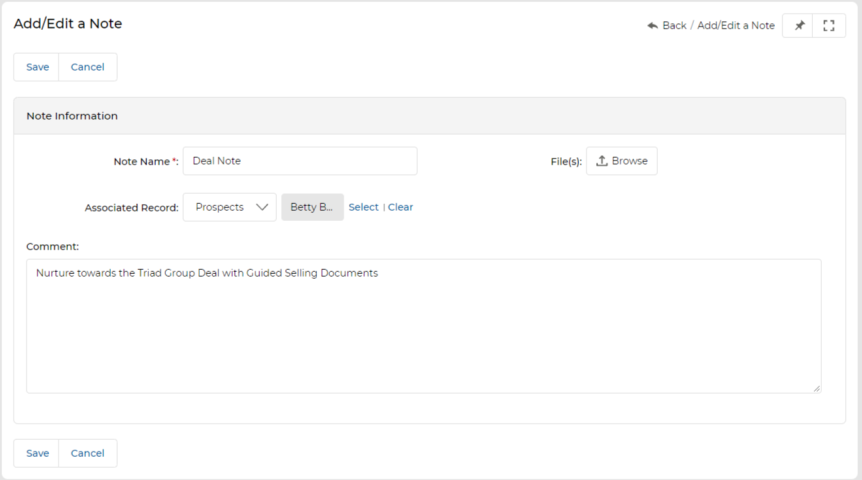Click the Back breadcrumb text
This screenshot has height=480, width=862.
point(674,25)
